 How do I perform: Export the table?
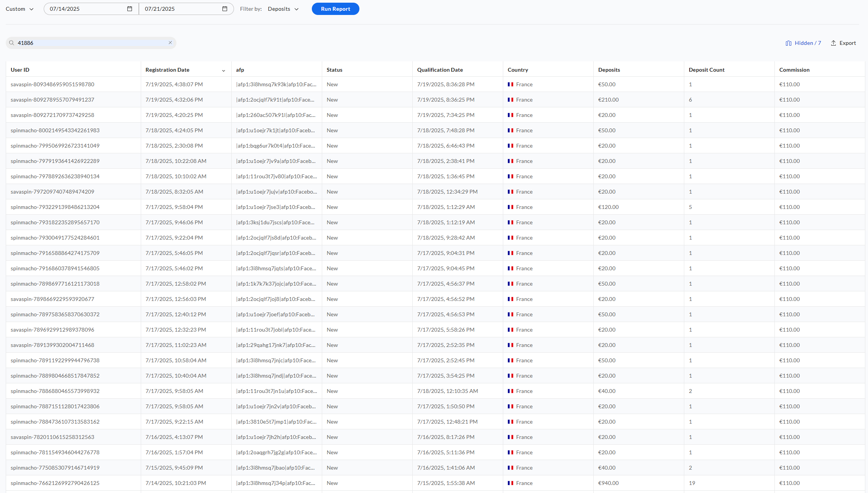(x=843, y=43)
